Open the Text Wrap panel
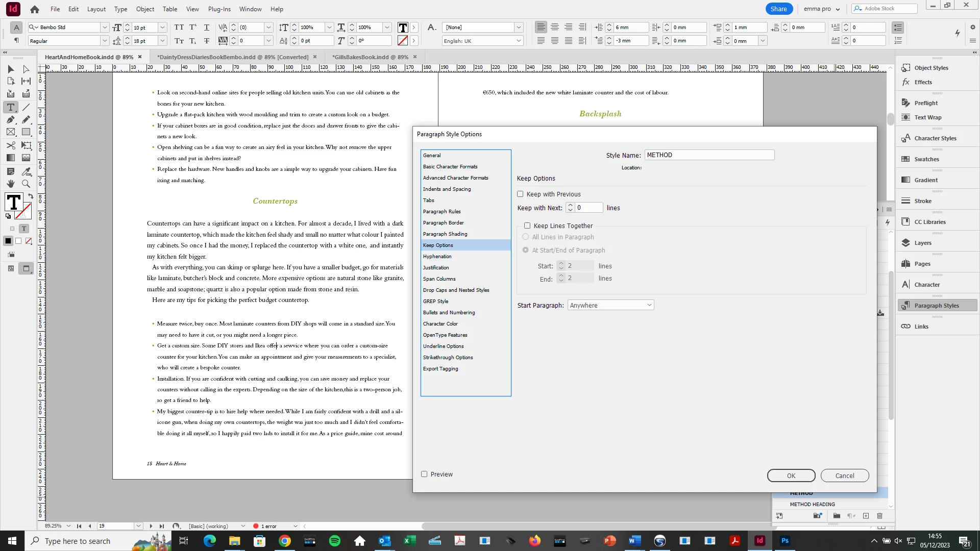 tap(927, 117)
